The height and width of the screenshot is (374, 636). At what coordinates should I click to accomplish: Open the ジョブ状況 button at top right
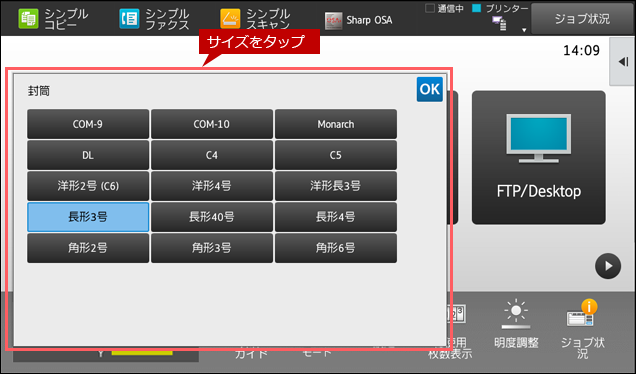(582, 19)
